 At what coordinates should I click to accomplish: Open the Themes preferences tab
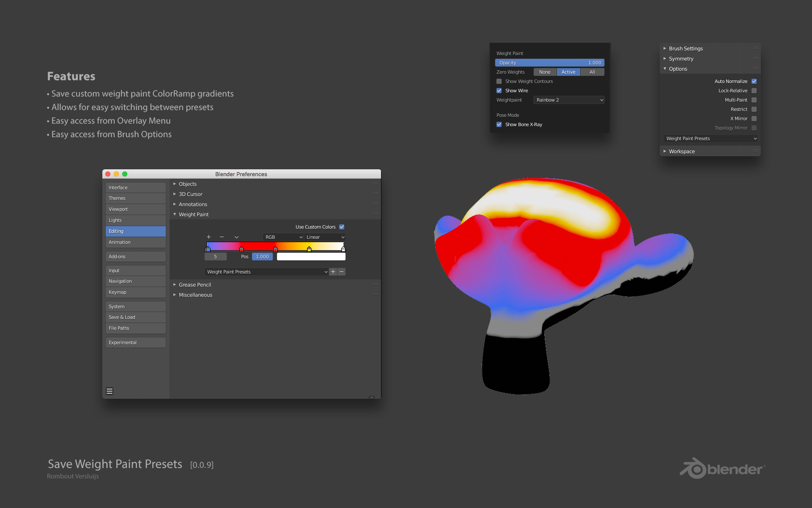pos(135,198)
